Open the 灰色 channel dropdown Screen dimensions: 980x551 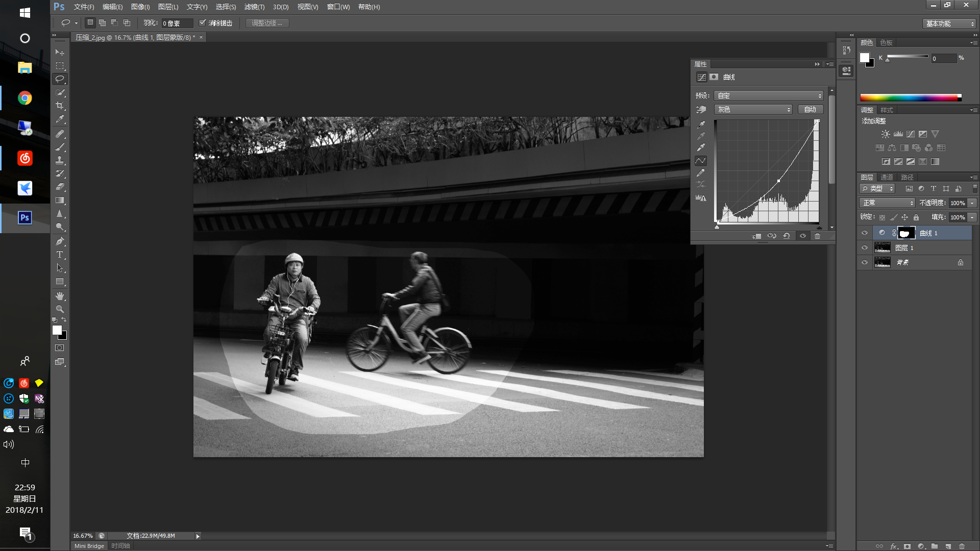pos(753,110)
